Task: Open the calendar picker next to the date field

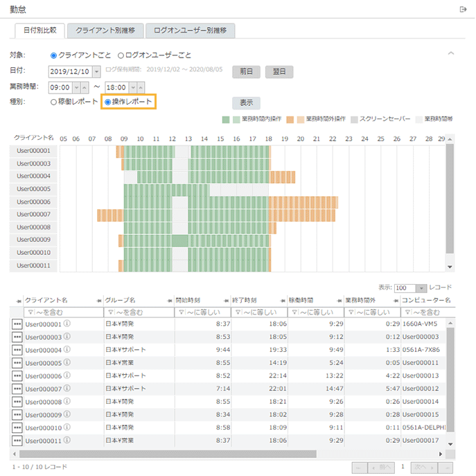Action: 96,71
